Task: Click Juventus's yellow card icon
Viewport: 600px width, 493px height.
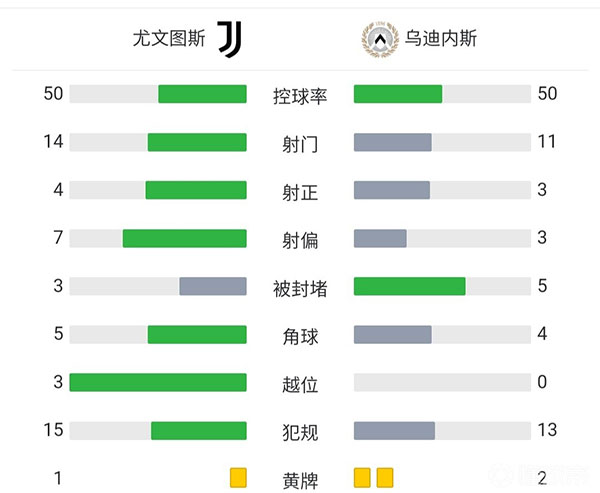Action: click(237, 478)
